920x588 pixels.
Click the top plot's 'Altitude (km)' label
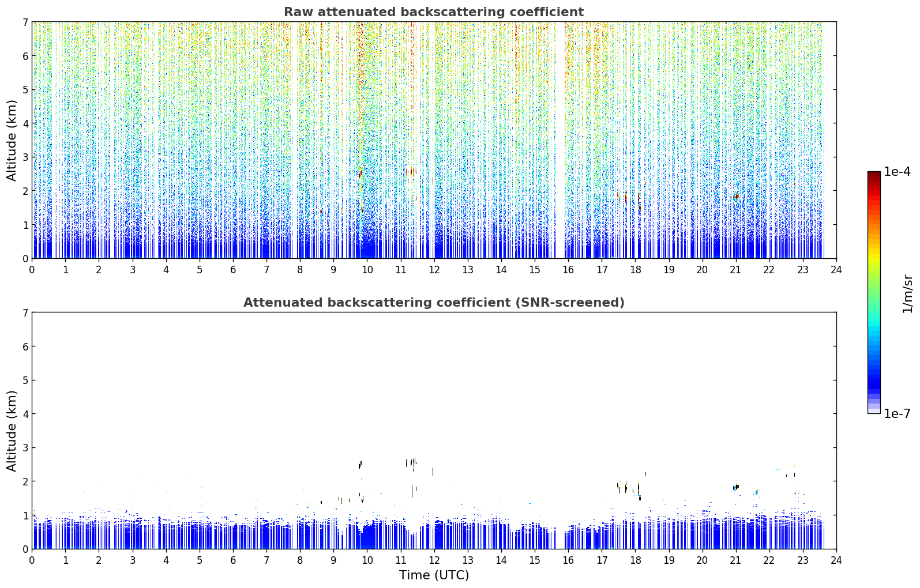coord(12,140)
